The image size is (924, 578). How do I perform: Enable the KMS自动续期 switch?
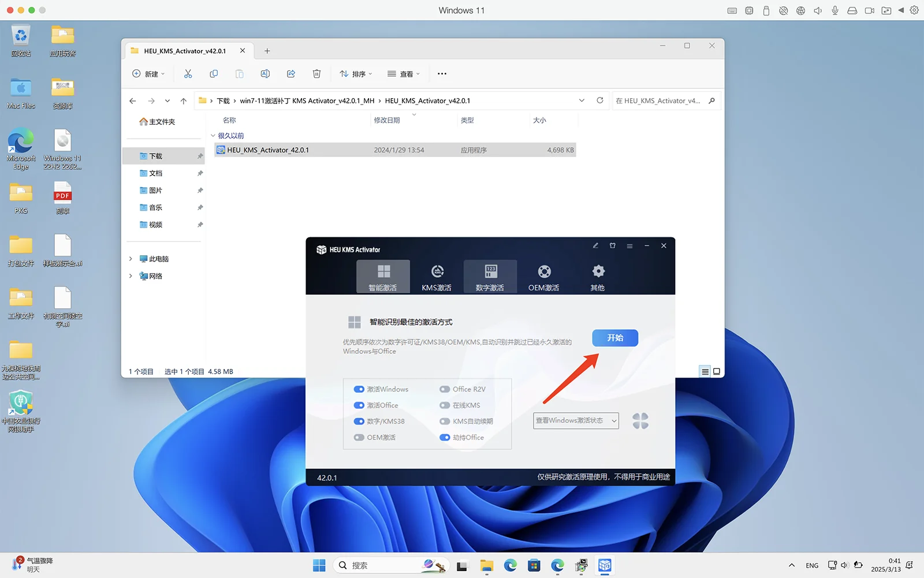(x=445, y=422)
